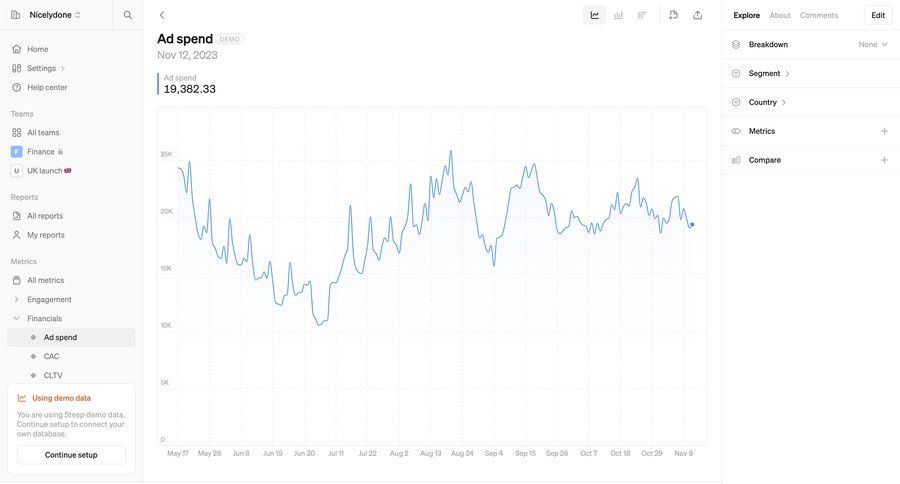
Task: Switch to the Comments tab
Action: point(819,15)
